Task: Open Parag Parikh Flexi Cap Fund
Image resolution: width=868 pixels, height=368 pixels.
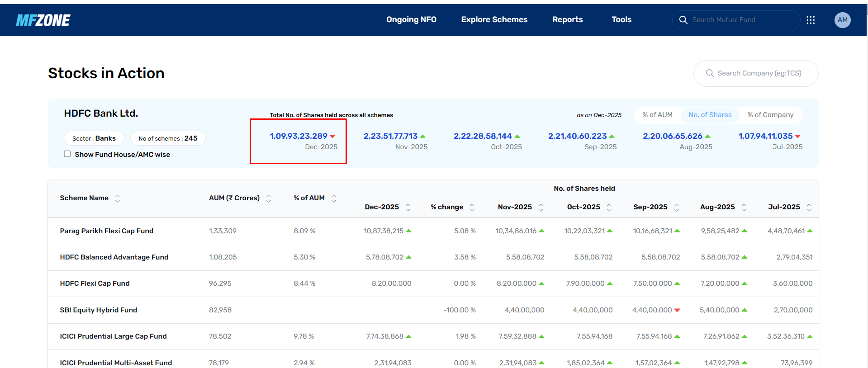Action: coord(107,231)
